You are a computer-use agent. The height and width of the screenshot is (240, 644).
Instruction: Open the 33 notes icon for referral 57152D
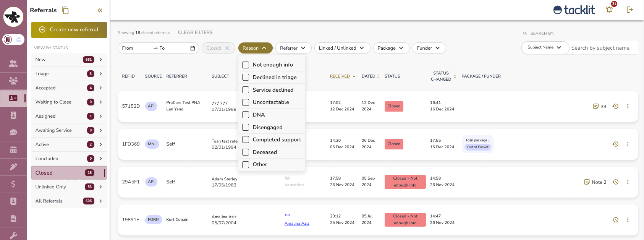(596, 106)
